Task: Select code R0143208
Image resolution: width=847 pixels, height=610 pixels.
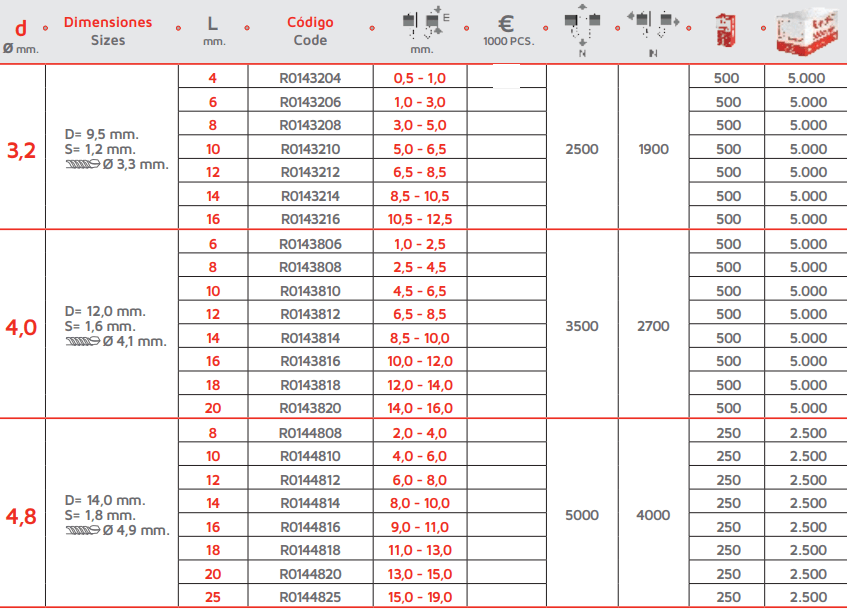Action: point(310,125)
